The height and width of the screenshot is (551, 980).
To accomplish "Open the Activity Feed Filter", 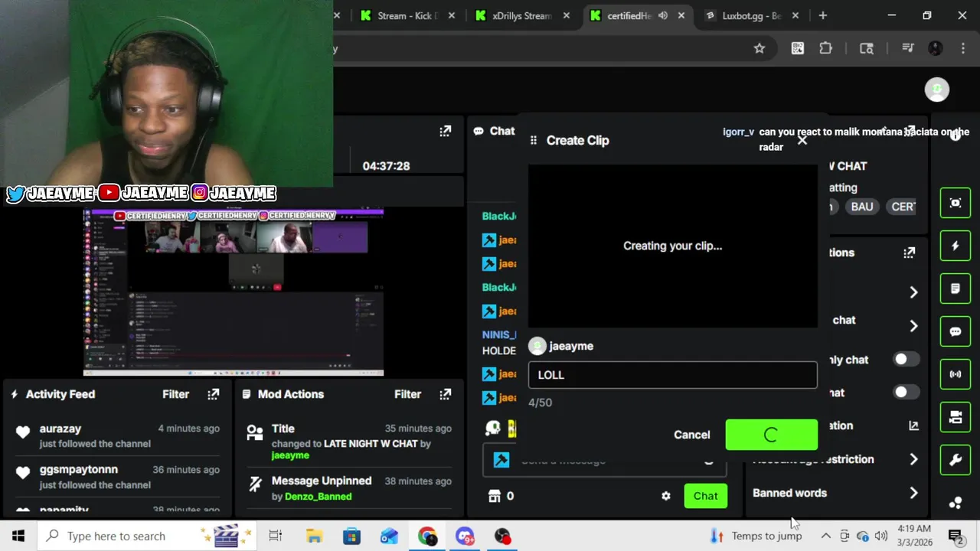I will (x=175, y=394).
